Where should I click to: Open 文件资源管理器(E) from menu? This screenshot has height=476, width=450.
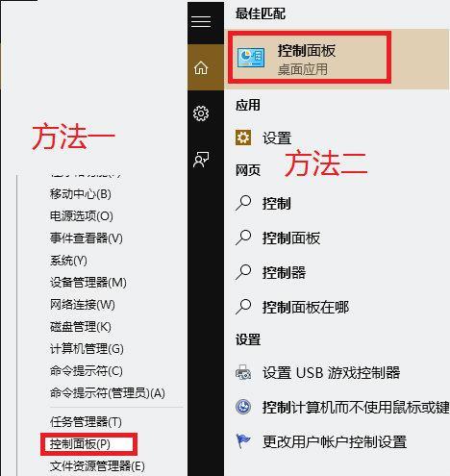[x=97, y=466]
